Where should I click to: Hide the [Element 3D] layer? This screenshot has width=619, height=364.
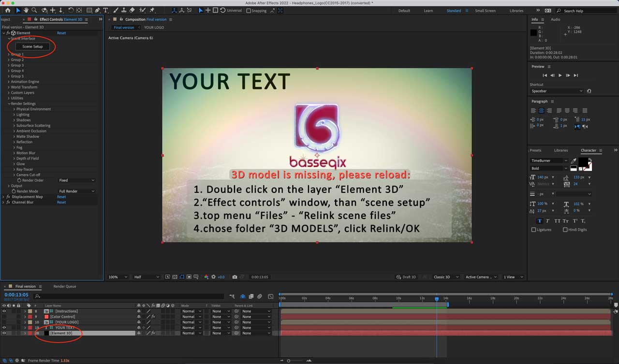pyautogui.click(x=4, y=333)
